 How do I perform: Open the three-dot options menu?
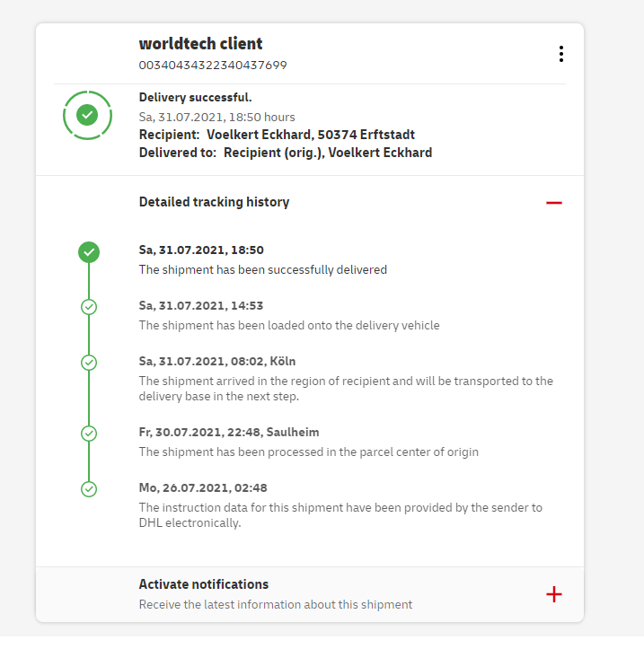click(x=561, y=54)
